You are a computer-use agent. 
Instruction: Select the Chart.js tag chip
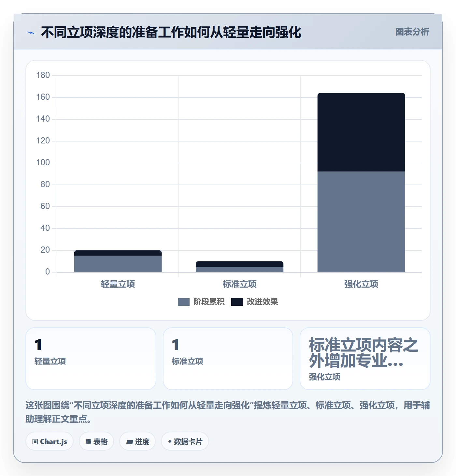pos(50,441)
